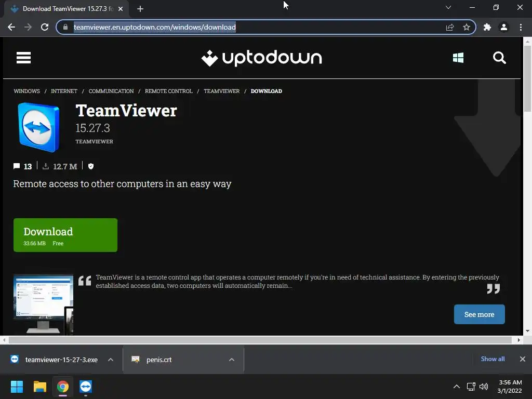This screenshot has height=399, width=532.
Task: Bookmark this tab with star icon
Action: [467, 27]
